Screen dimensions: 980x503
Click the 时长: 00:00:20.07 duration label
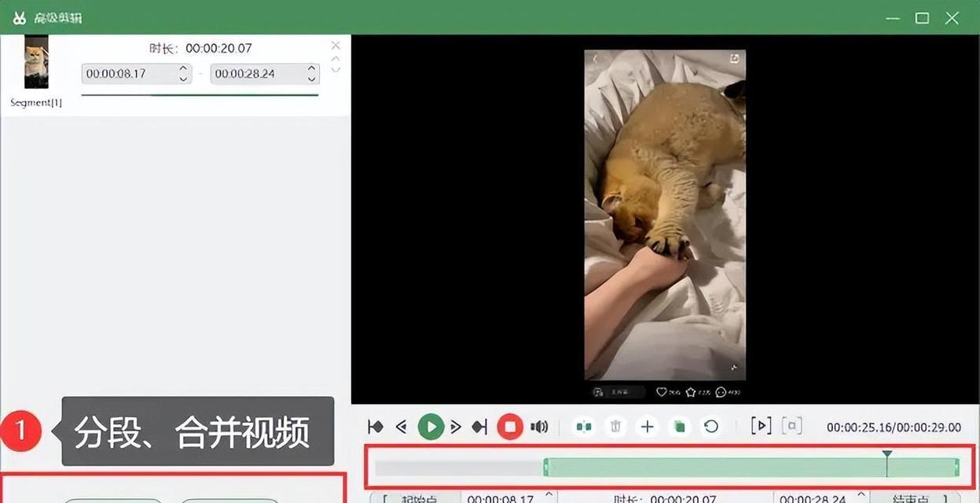point(200,48)
